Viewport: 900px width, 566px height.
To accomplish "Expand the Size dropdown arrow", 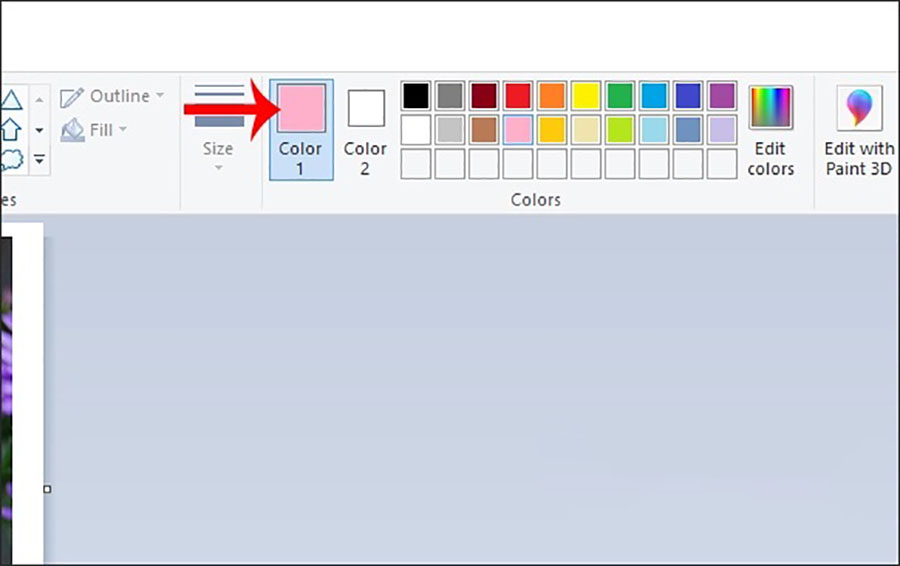I will [x=218, y=167].
